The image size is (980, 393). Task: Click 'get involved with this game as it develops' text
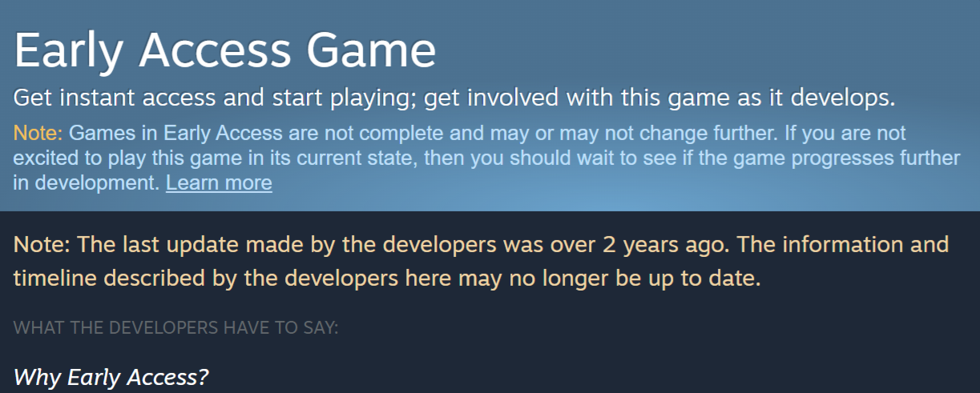tap(659, 99)
